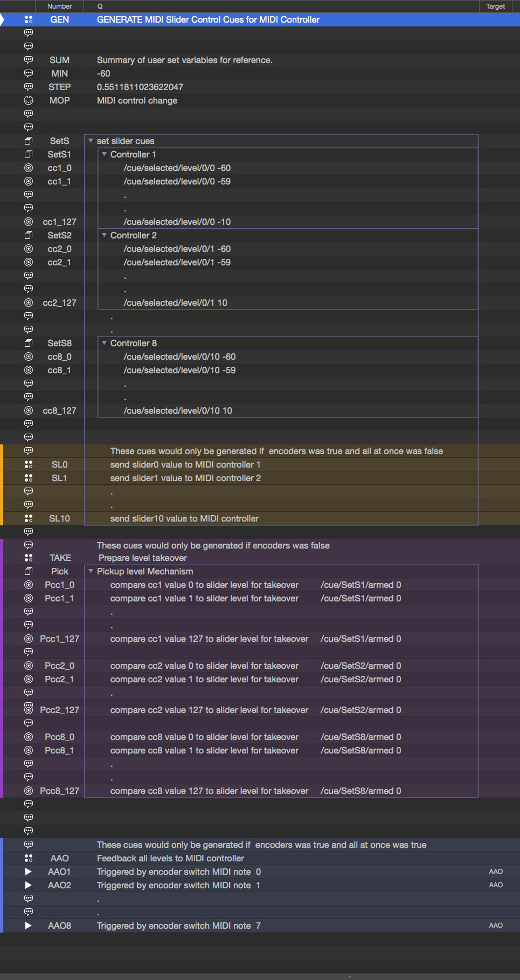
Task: Collapse the Controller 8 group
Action: (104, 343)
